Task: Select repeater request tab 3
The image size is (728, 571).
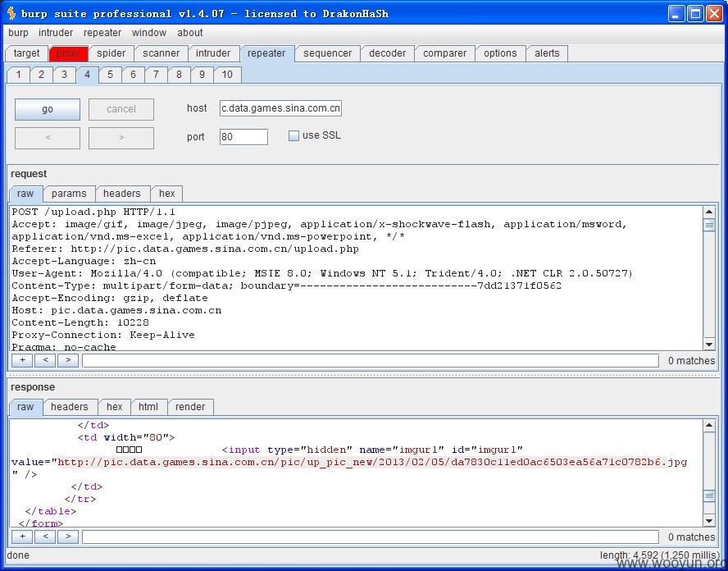Action: (x=64, y=75)
